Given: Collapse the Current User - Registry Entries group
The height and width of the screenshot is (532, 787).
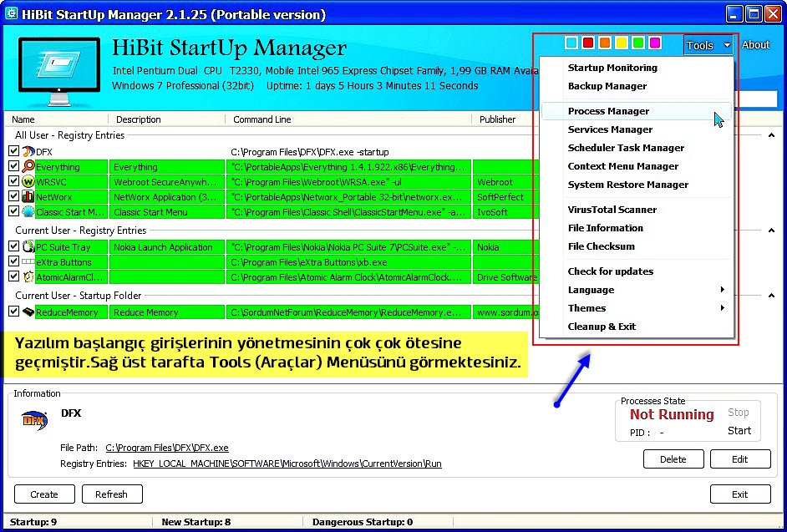Looking at the screenshot, I should (771, 231).
